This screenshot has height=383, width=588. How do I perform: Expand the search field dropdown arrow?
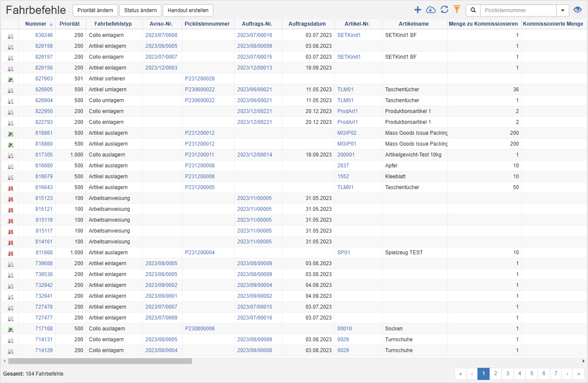coord(563,10)
